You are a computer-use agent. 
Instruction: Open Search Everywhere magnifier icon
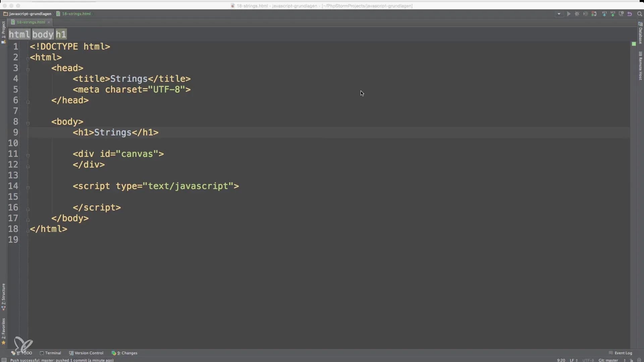pyautogui.click(x=639, y=14)
